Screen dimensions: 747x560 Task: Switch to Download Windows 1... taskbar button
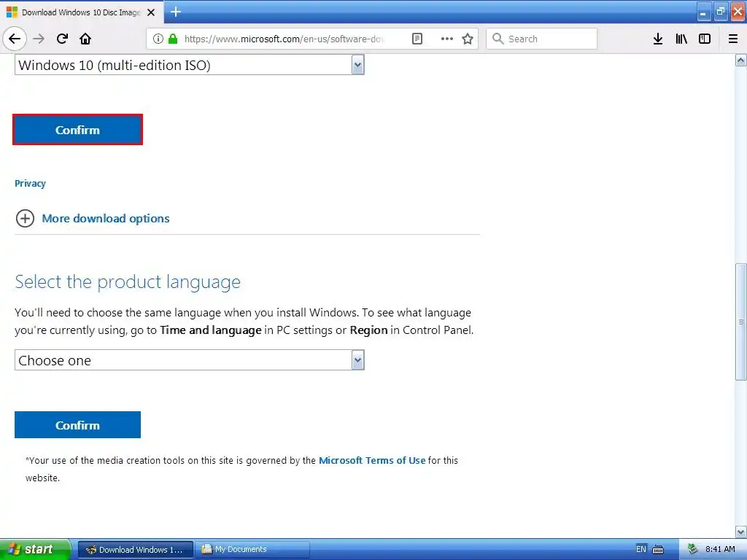pyautogui.click(x=135, y=549)
